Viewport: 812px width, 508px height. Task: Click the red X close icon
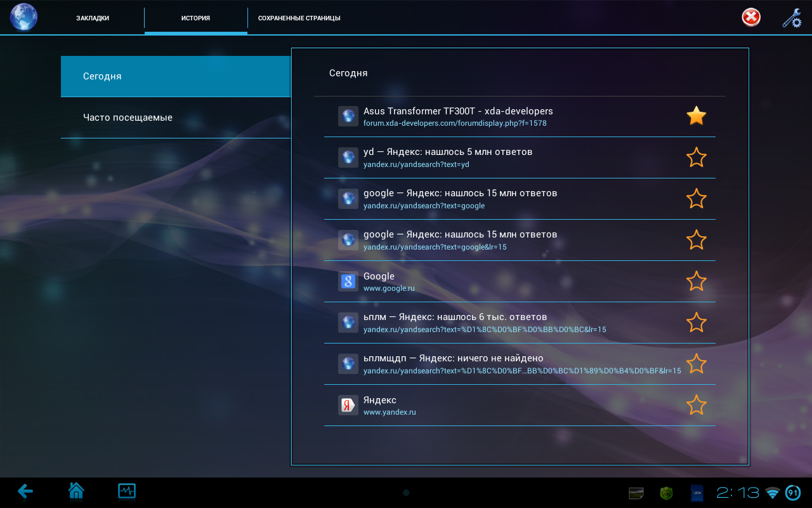click(751, 18)
